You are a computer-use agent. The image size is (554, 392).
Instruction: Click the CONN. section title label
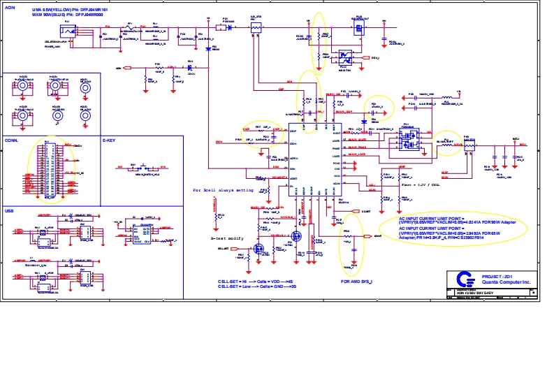12,140
